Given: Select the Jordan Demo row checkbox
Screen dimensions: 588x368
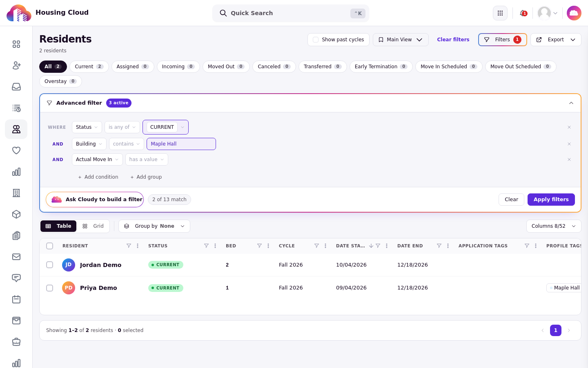Looking at the screenshot, I should point(50,265).
